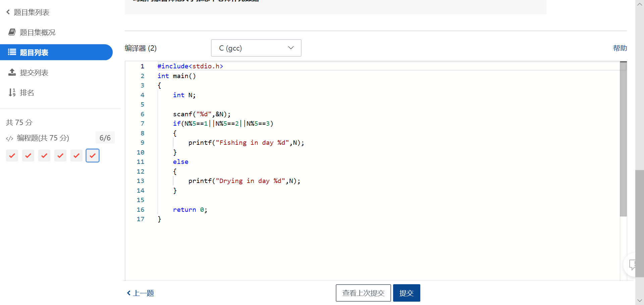The image size is (644, 305).
Task: Click the page scrollbar up arrow
Action: [639, 4]
